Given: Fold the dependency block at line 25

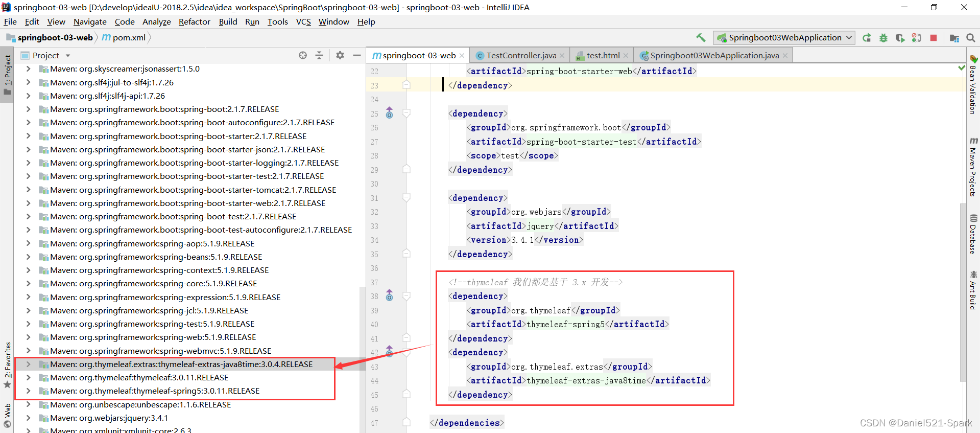Looking at the screenshot, I should [407, 113].
